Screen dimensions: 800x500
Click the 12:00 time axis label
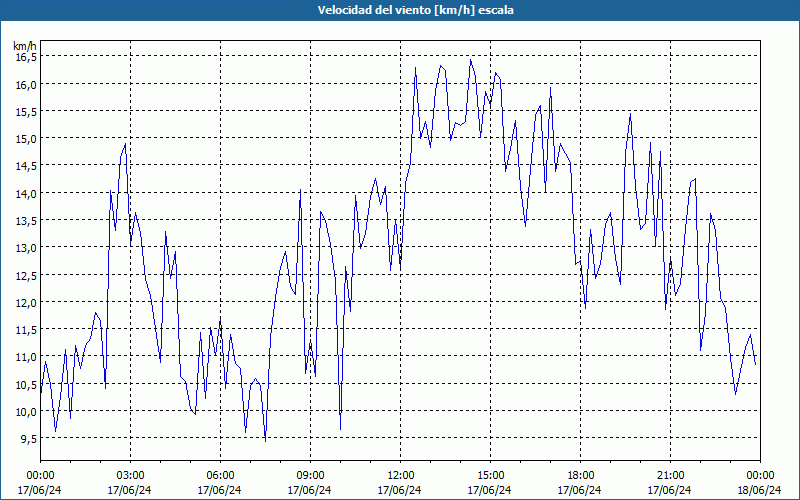click(x=401, y=476)
